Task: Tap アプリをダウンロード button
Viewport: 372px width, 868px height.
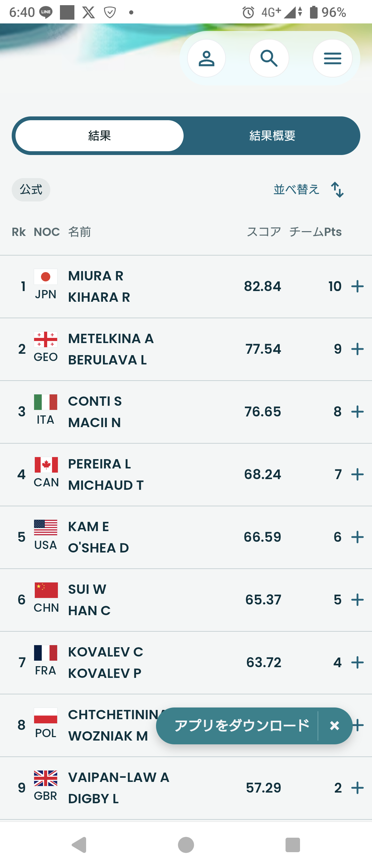Action: tap(242, 726)
